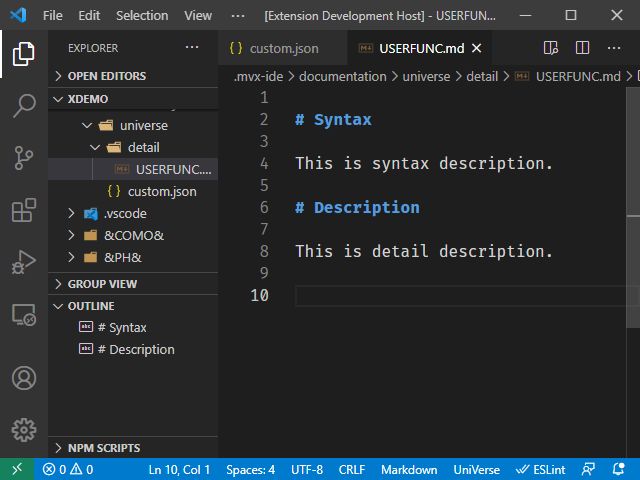Expand the .vscode folder
640x480 pixels.
[x=133, y=213]
